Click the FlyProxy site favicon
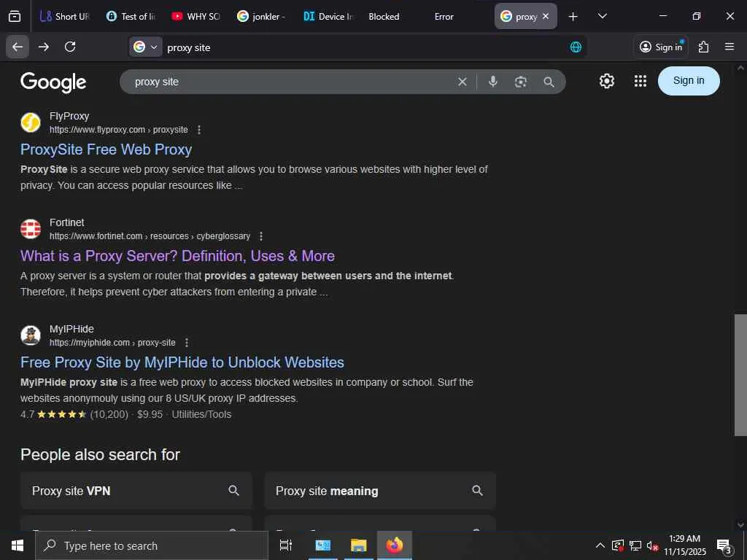Viewport: 747px width, 560px height. (31, 122)
